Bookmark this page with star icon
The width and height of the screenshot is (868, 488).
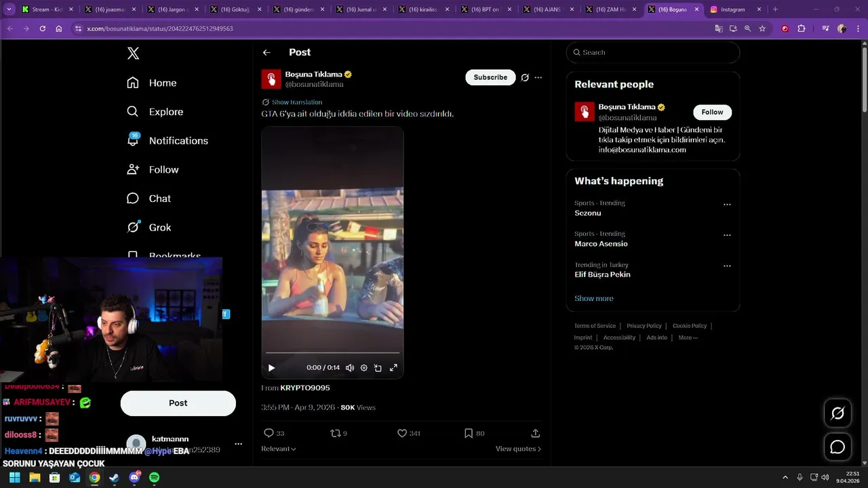[762, 28]
